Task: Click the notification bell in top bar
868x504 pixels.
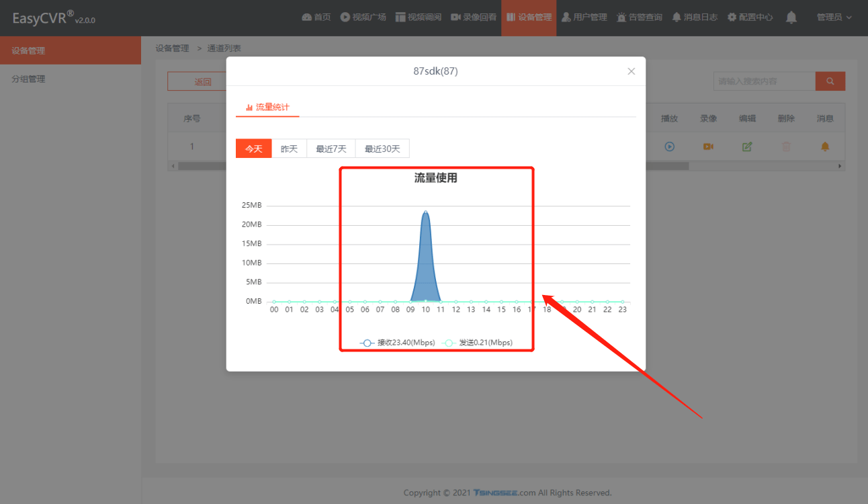Action: 791,17
